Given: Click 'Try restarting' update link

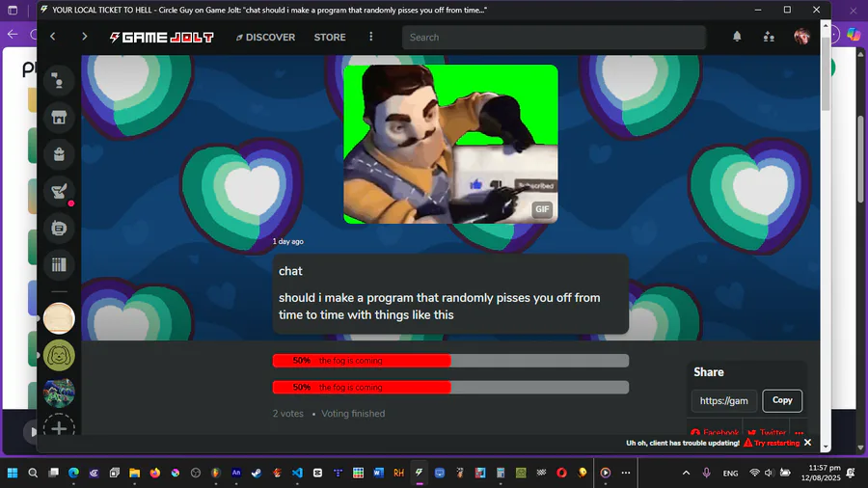Looking at the screenshot, I should (x=773, y=443).
